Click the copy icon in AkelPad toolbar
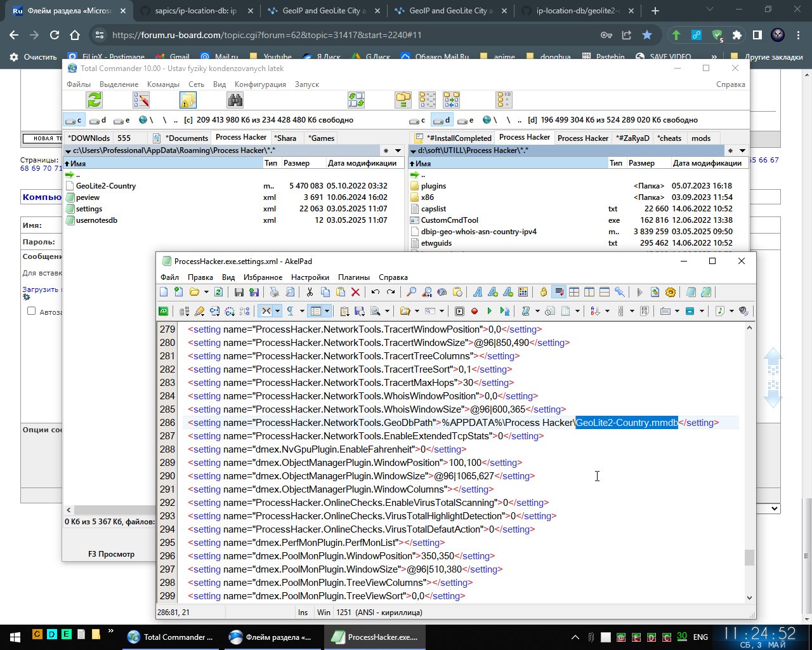Image resolution: width=812 pixels, height=650 pixels. (x=325, y=292)
